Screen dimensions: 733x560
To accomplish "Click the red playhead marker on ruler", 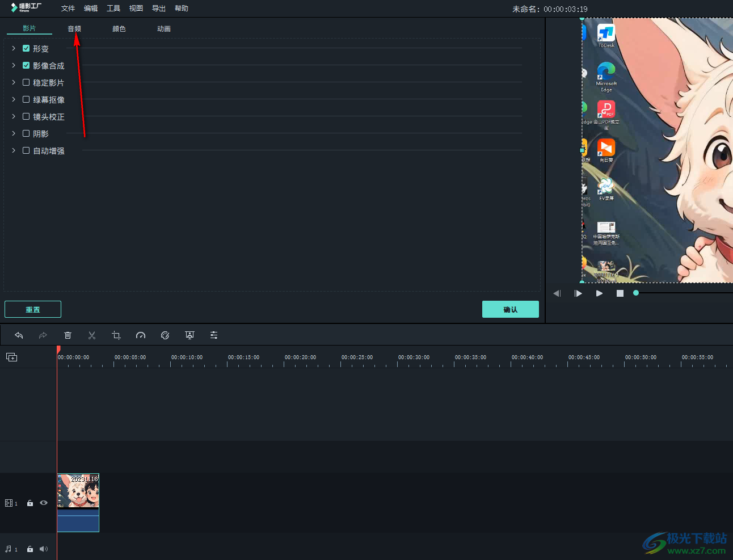I will [58, 350].
